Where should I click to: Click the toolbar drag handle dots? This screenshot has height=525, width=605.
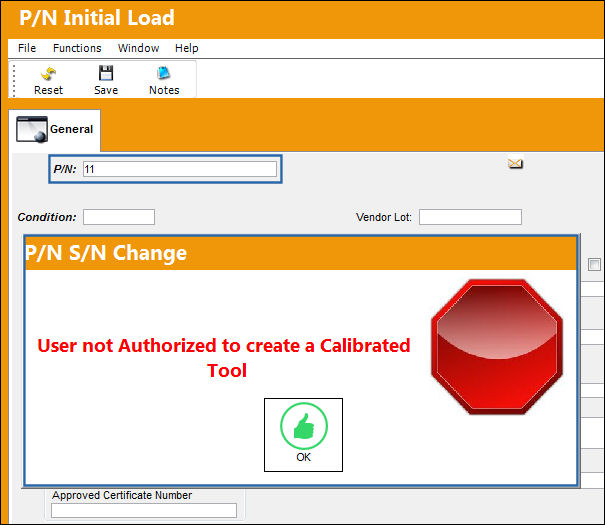14,80
